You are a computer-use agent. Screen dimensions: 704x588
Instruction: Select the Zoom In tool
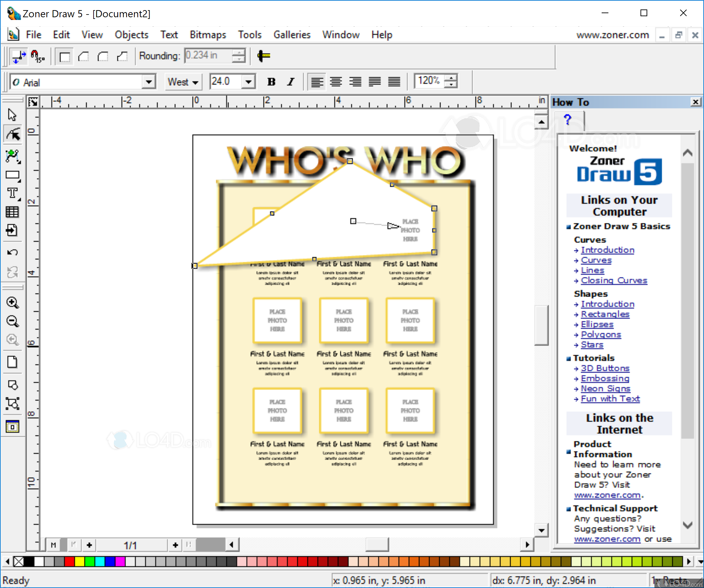pos(12,302)
